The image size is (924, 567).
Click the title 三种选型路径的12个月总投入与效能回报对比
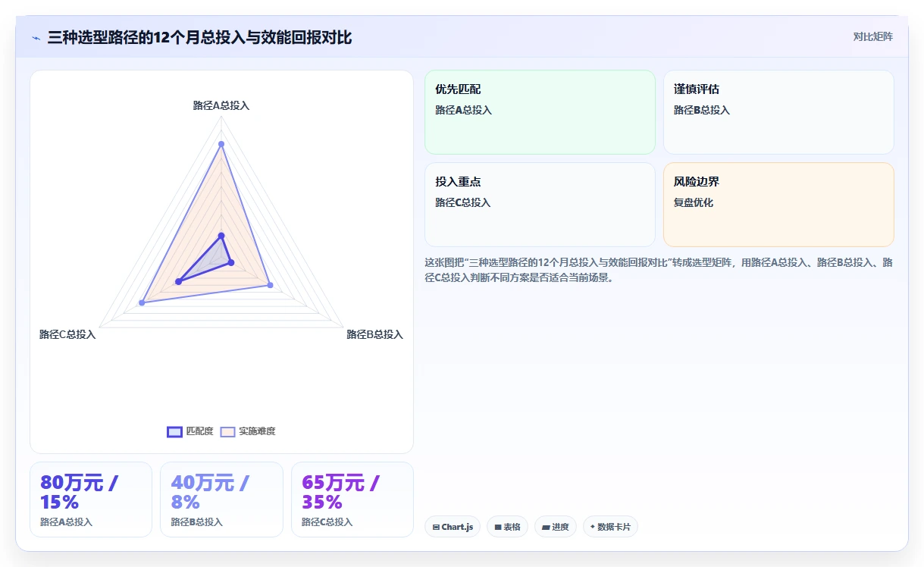click(x=199, y=37)
